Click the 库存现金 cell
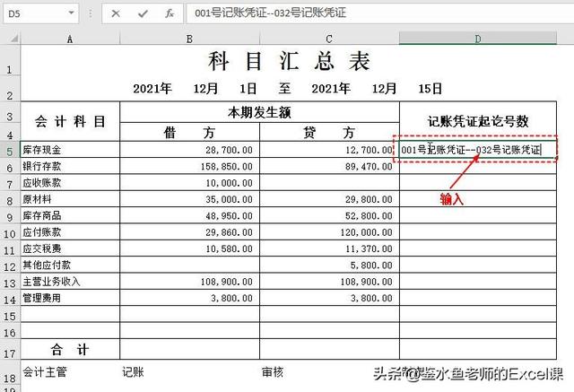This screenshot has width=574, height=392. click(70, 150)
